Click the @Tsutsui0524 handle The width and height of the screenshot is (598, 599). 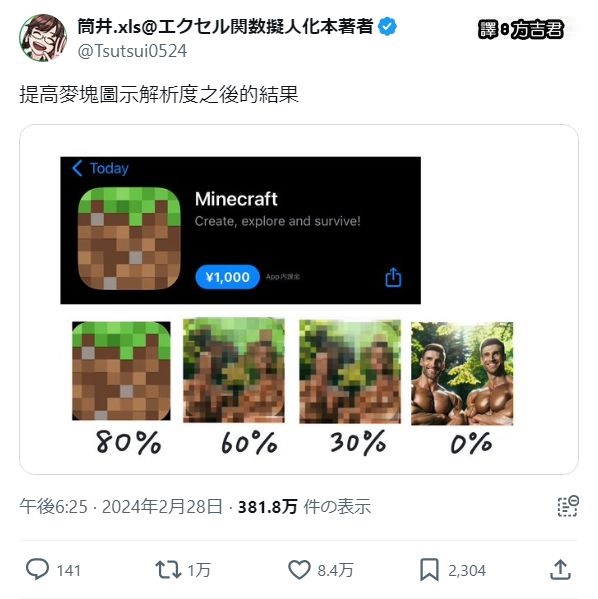pos(132,51)
